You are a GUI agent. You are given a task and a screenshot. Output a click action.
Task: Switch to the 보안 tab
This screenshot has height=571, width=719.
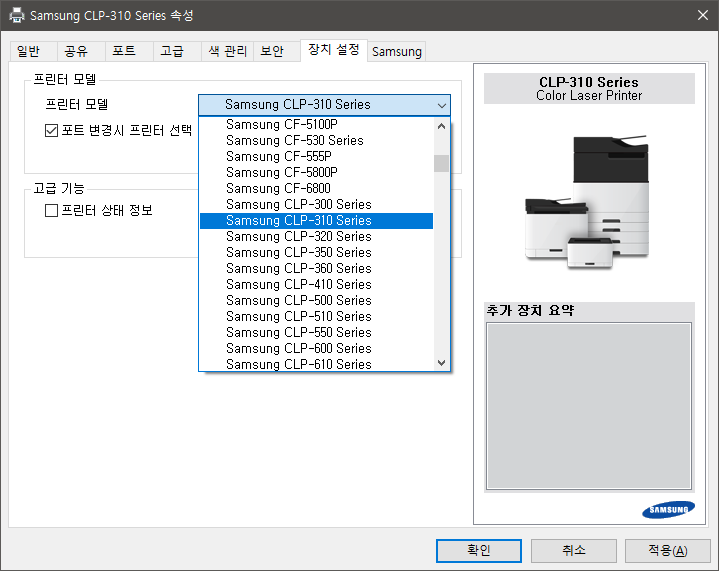277,51
